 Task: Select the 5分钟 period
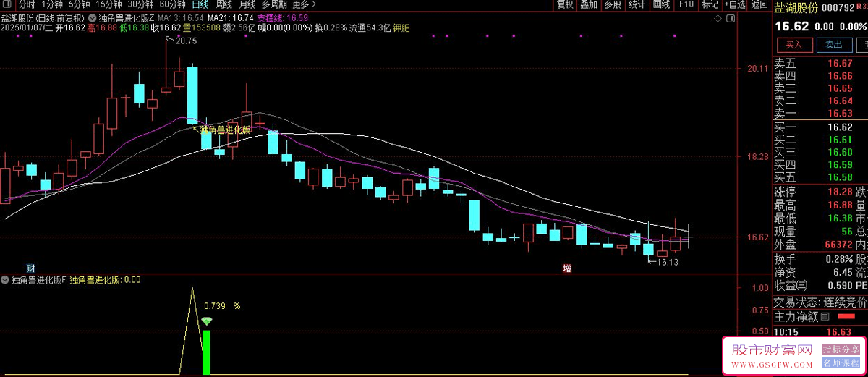[80, 4]
